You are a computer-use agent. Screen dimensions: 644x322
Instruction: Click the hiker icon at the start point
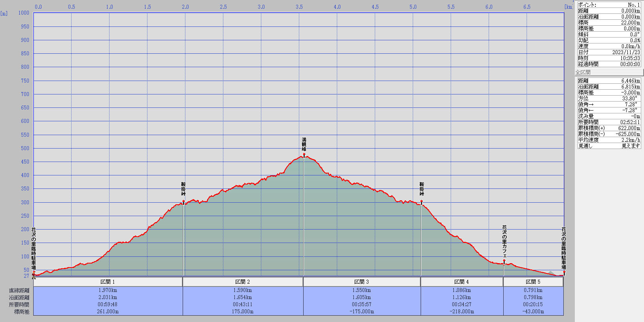tap(34, 275)
